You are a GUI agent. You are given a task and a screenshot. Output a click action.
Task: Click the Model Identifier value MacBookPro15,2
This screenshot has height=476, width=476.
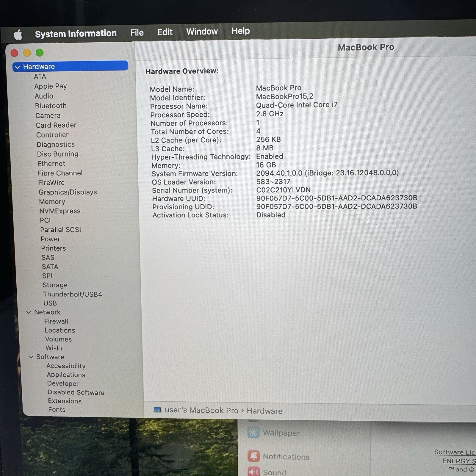point(285,96)
